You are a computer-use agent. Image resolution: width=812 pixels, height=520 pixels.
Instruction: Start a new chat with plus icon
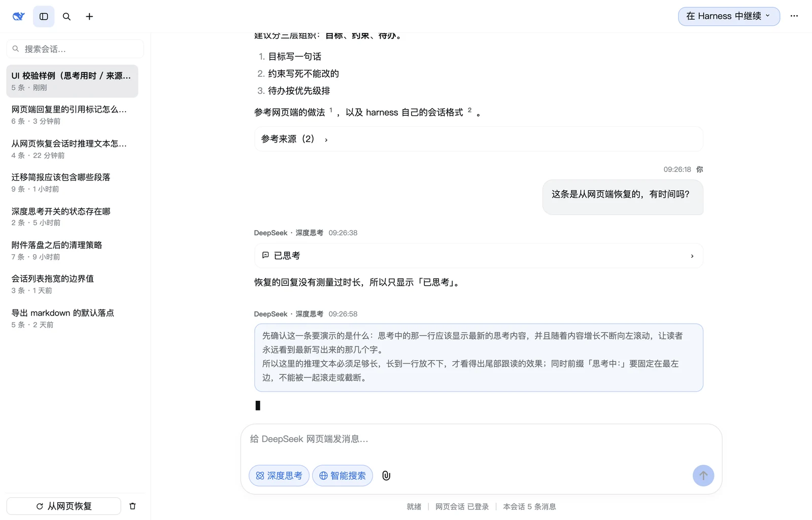[x=89, y=16]
